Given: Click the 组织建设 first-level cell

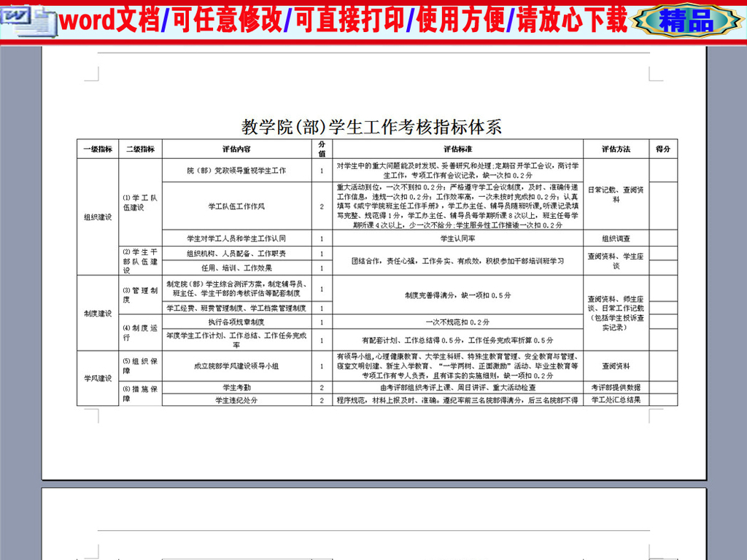Looking at the screenshot, I should point(98,217).
